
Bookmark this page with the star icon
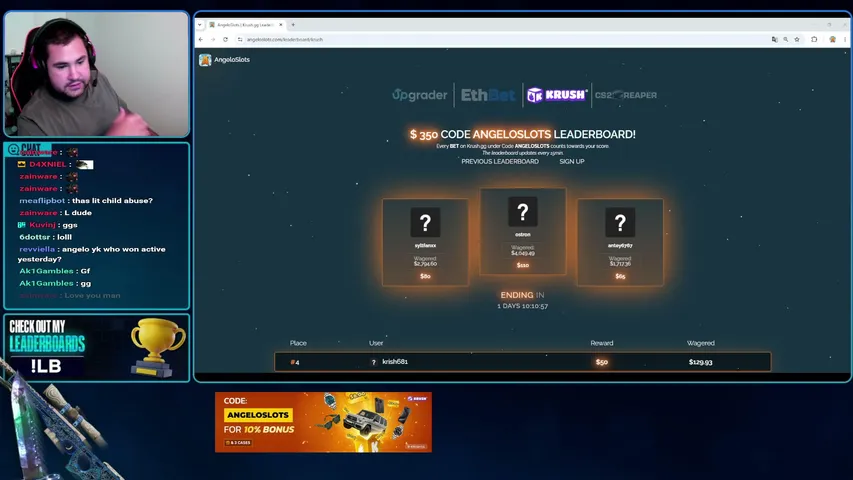[797, 39]
